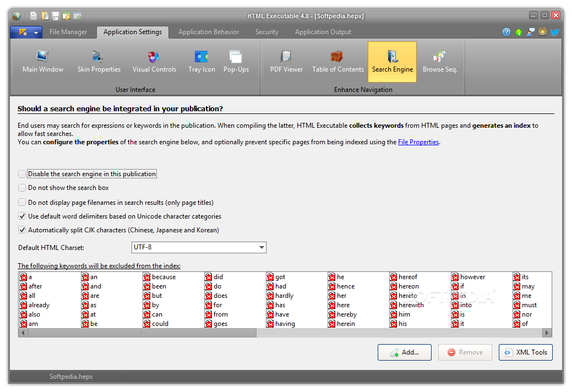The width and height of the screenshot is (572, 392).
Task: Select excluded keyword 'after'
Action: [35, 286]
